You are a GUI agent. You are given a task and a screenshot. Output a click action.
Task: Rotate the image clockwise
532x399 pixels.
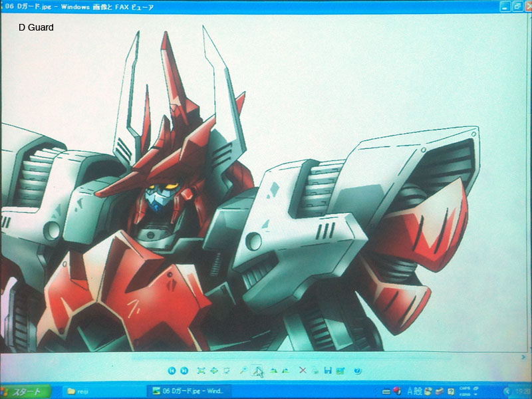point(273,370)
